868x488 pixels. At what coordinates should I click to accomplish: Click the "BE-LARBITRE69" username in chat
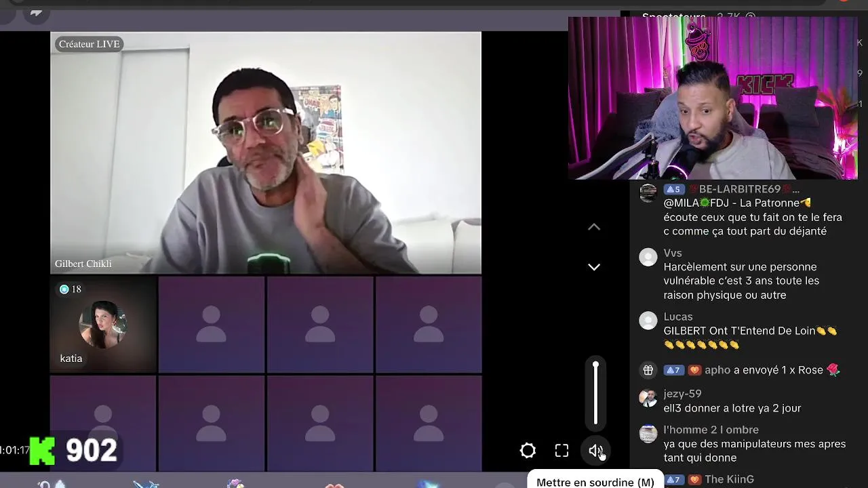click(744, 189)
